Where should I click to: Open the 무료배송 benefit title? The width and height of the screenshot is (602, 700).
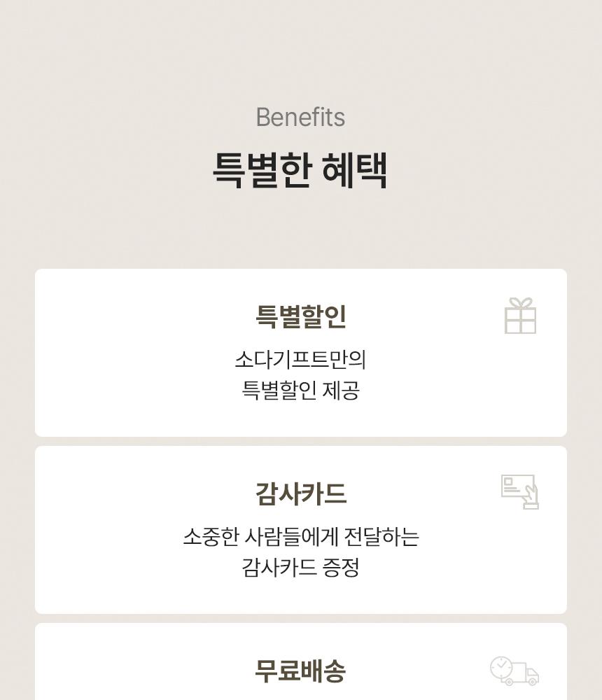point(300,671)
